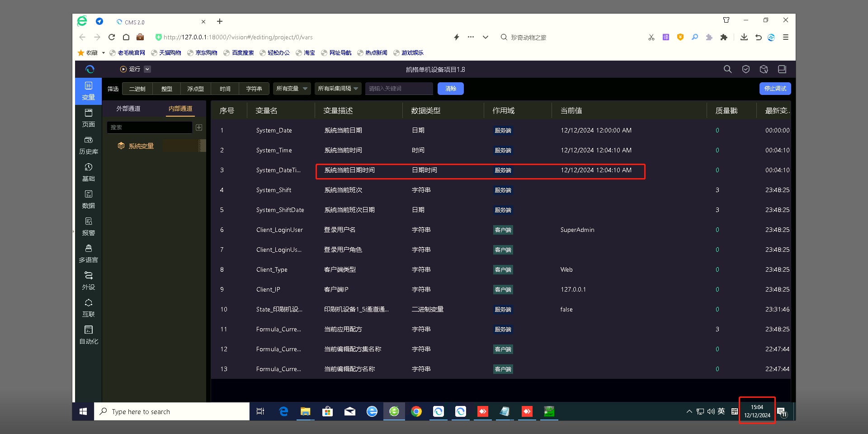Toggle the 时间 filter
This screenshot has height=434, width=868.
click(x=225, y=89)
